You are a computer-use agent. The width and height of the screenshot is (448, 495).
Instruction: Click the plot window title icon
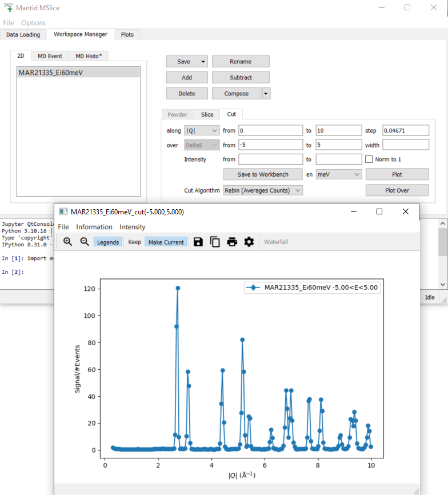(63, 211)
